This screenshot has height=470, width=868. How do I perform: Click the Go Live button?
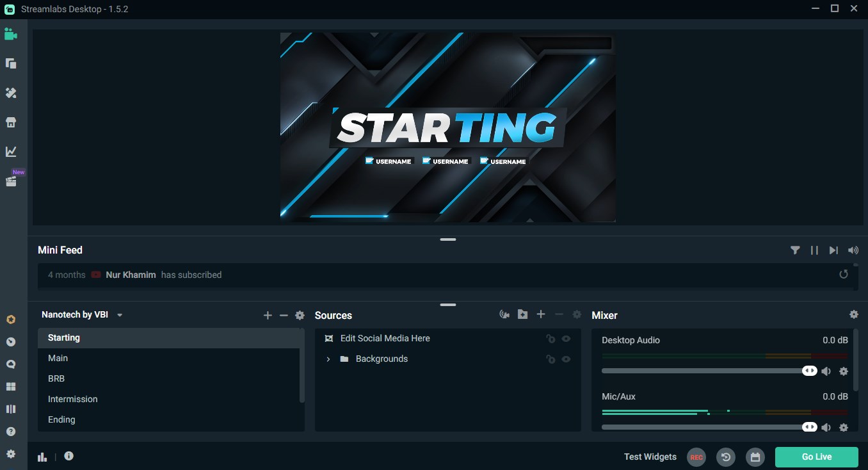coord(817,457)
